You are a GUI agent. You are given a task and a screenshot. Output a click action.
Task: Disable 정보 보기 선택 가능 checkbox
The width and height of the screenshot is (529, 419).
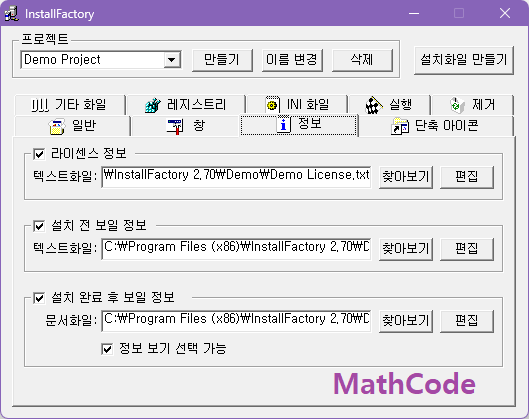coord(107,349)
